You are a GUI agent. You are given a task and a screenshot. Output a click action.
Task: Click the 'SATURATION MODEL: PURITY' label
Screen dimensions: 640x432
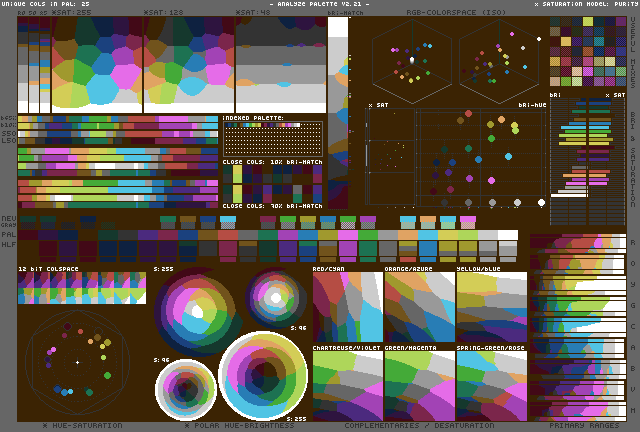pyautogui.click(x=587, y=4)
